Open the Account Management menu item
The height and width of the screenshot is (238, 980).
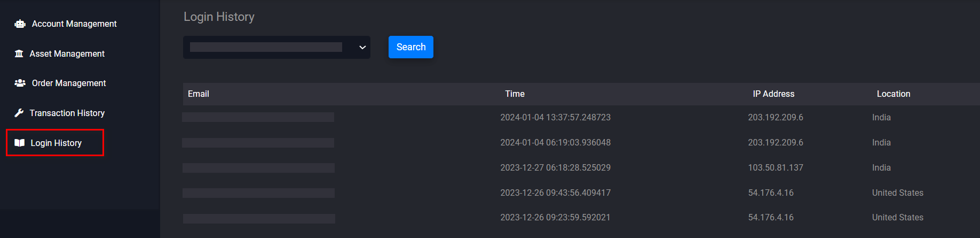[74, 24]
